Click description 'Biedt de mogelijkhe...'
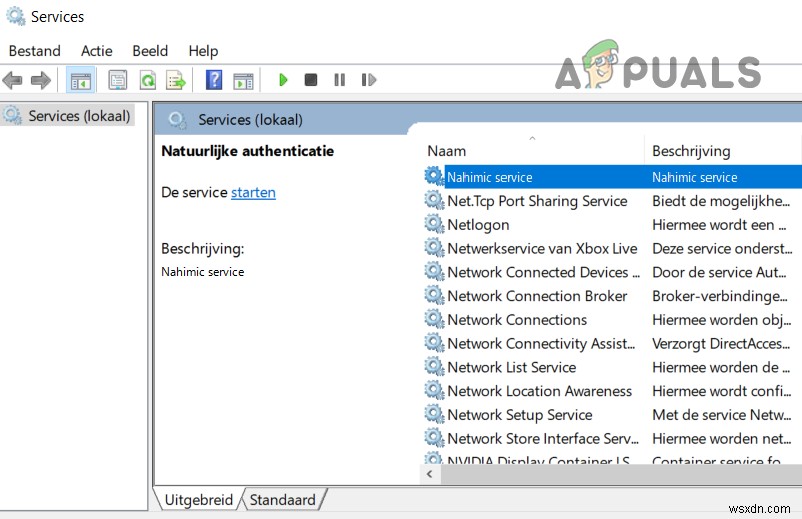 [x=721, y=201]
